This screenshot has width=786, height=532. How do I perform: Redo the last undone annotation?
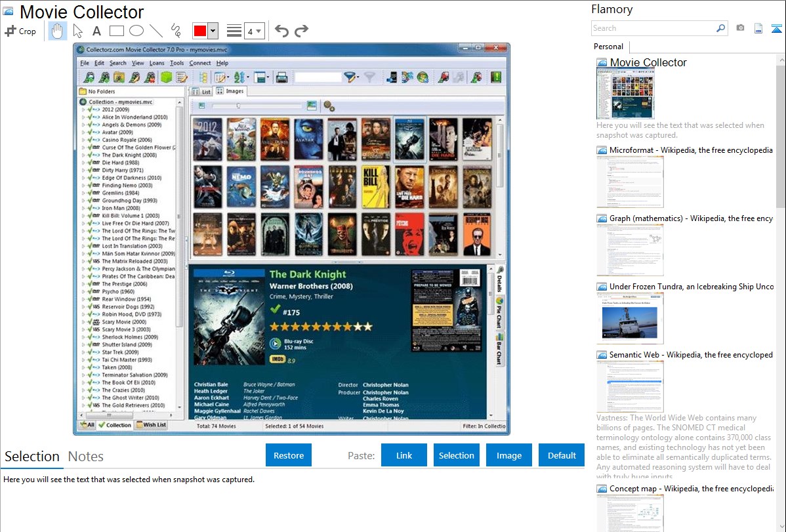coord(301,31)
